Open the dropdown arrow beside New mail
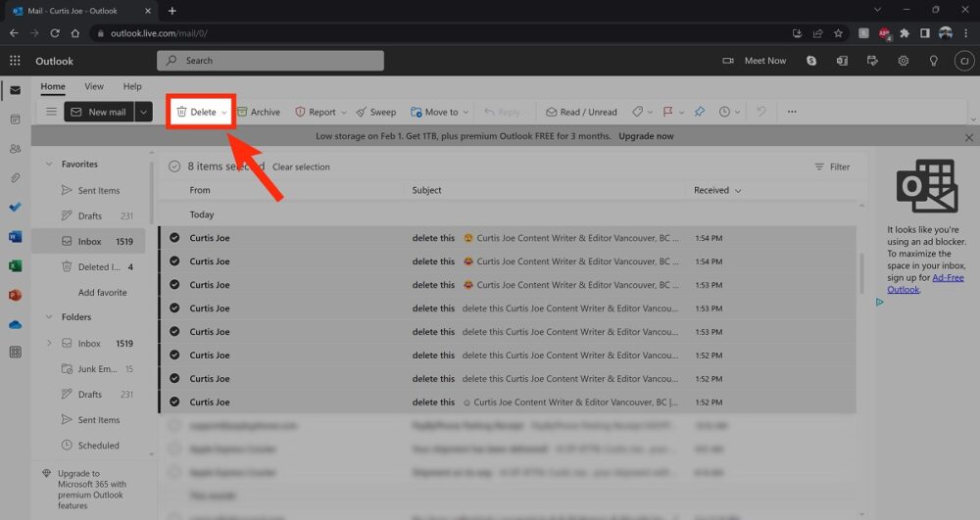Image resolution: width=980 pixels, height=520 pixels. (x=144, y=112)
